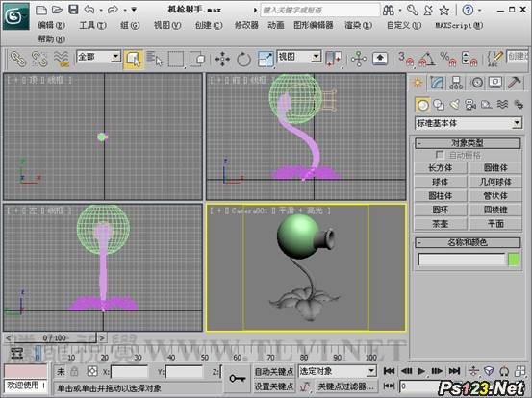Click Edit Named Selection Sets icon
Screen dimensions: 532x398
(x=494, y=59)
